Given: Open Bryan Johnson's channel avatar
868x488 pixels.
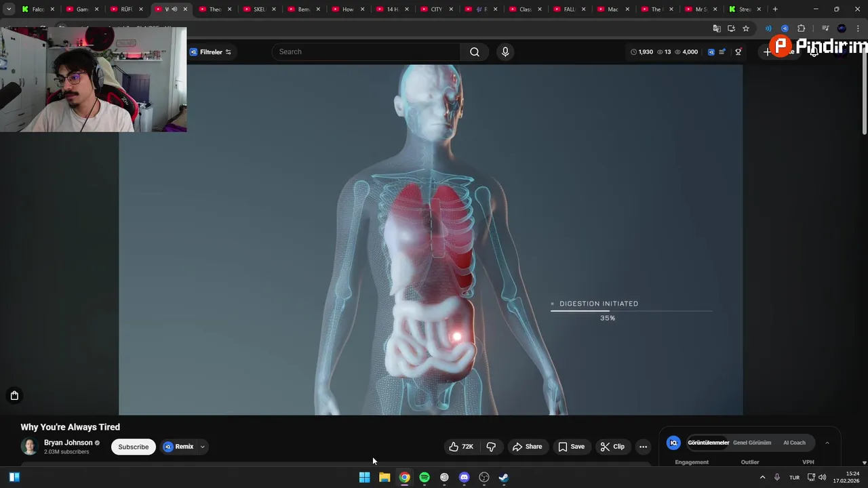Looking at the screenshot, I should click(29, 446).
